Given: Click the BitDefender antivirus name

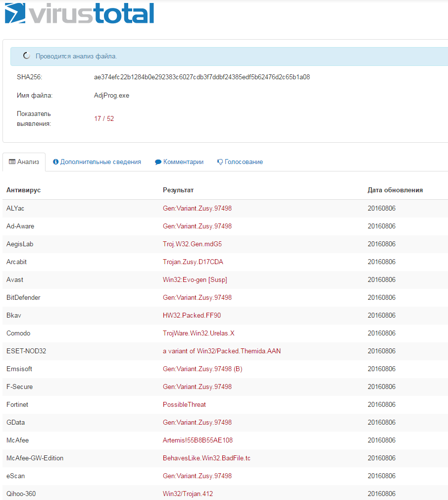Looking at the screenshot, I should point(23,297).
